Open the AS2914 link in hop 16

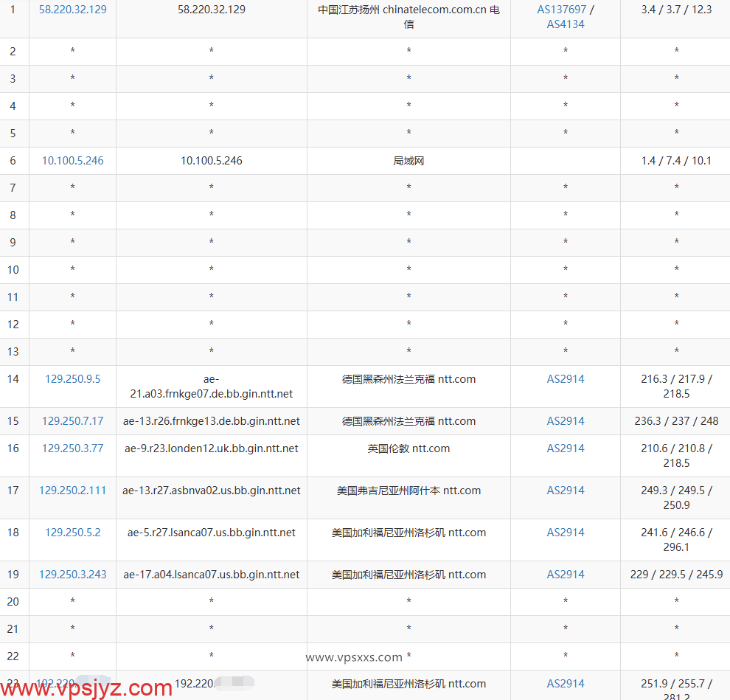[565, 448]
